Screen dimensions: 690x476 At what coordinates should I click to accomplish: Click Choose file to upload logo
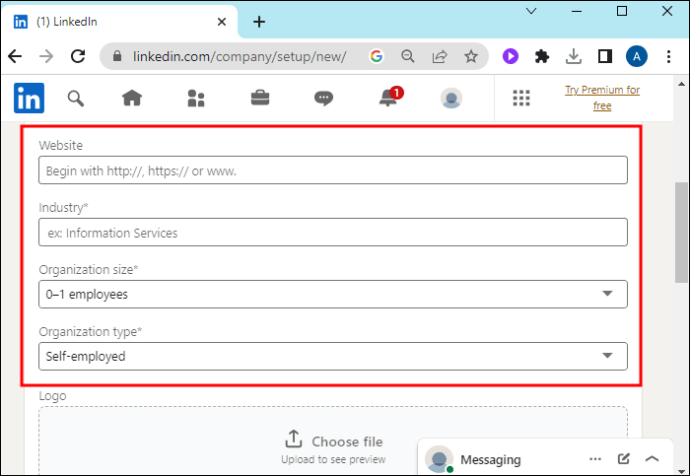pyautogui.click(x=333, y=441)
